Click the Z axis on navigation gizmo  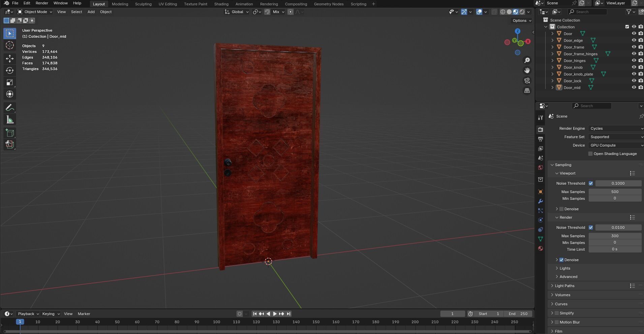tap(518, 31)
